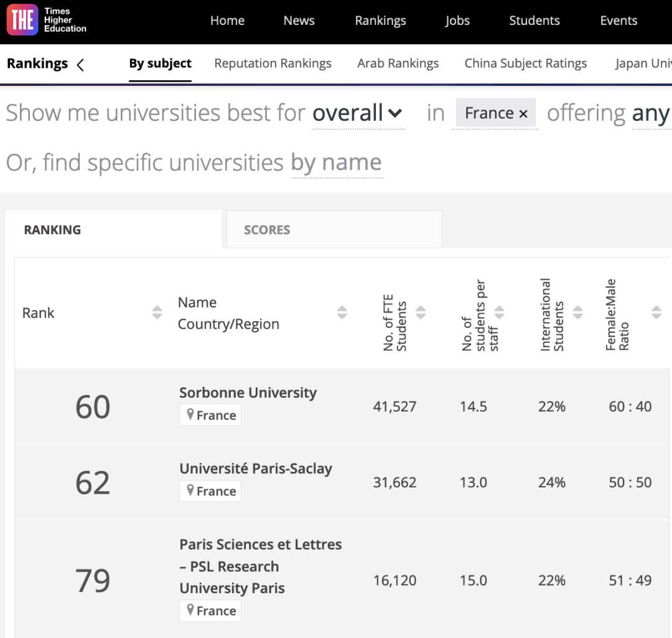Click the Rankings section heading
This screenshot has height=638, width=672.
click(37, 63)
